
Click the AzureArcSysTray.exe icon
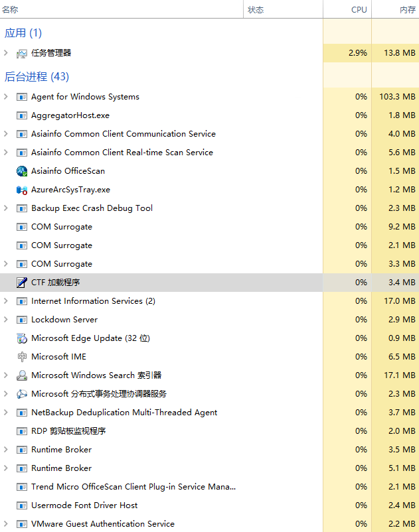pyautogui.click(x=22, y=190)
